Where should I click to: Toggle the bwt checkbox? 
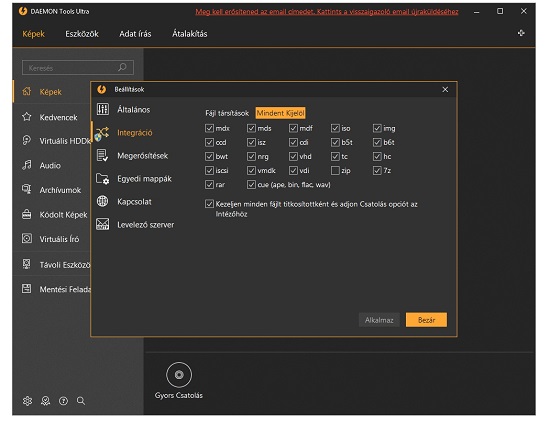coord(209,156)
